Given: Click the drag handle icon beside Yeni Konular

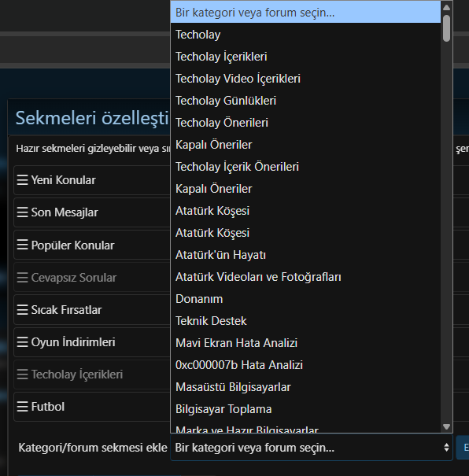Looking at the screenshot, I should click(23, 180).
